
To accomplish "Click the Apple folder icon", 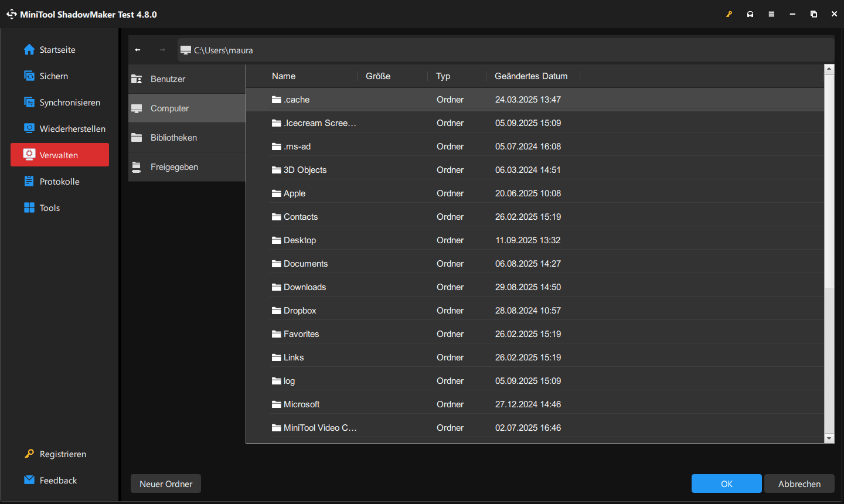I will pyautogui.click(x=277, y=193).
